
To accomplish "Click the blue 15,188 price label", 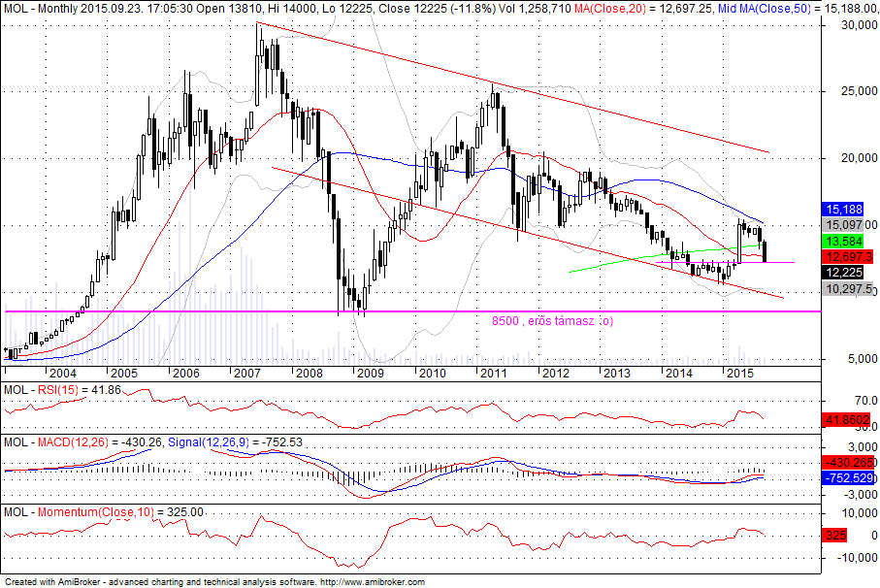I will 843,210.
